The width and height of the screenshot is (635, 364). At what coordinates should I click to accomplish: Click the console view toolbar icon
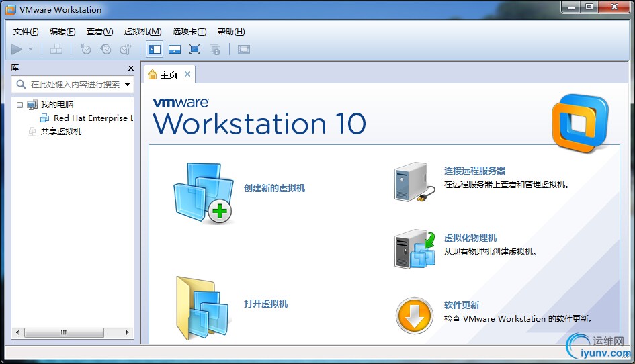tap(244, 50)
